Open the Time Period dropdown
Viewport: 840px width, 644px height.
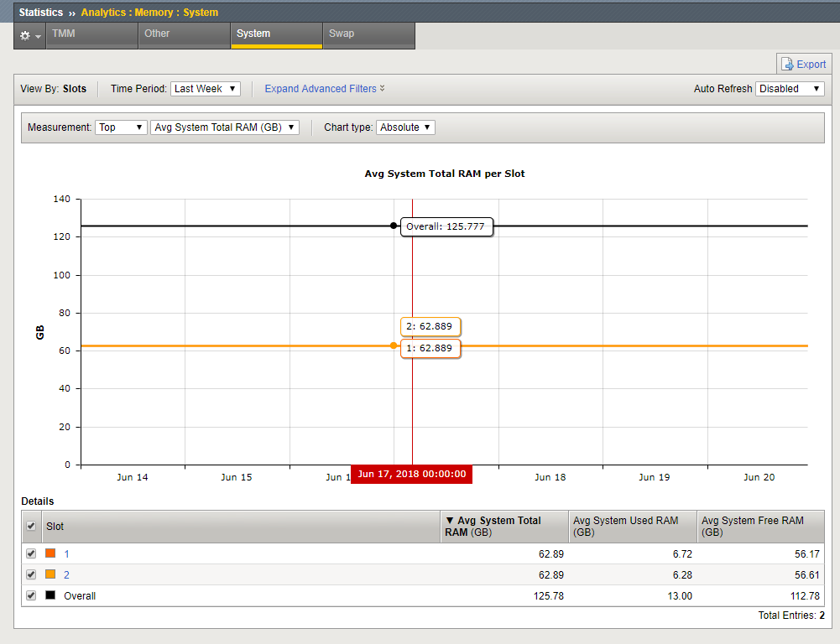click(x=206, y=89)
